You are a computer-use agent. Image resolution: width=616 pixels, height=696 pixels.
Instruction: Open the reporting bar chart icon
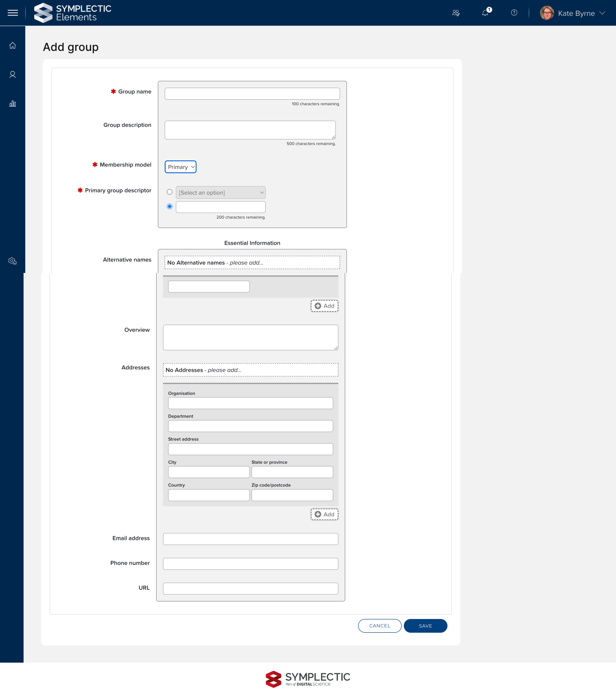tap(13, 104)
